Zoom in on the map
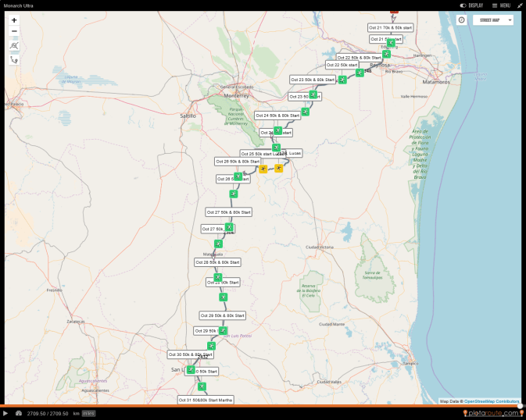Viewport: 526px width, 420px height. (x=14, y=20)
